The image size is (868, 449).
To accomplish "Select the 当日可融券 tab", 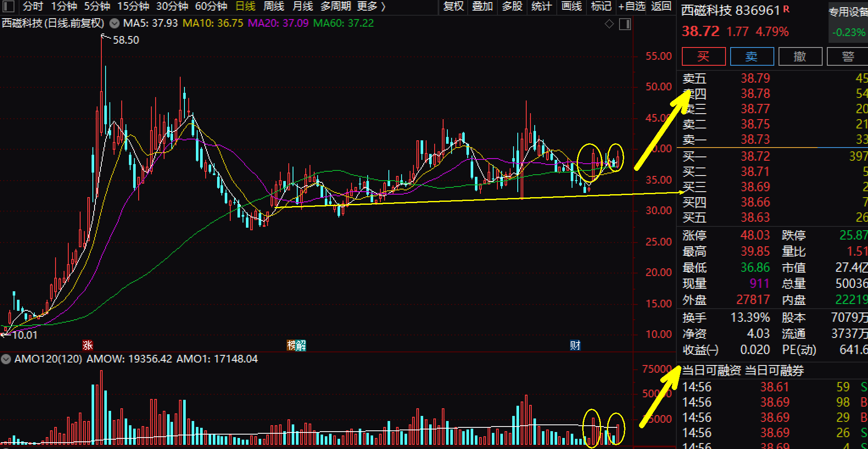I will (x=774, y=371).
